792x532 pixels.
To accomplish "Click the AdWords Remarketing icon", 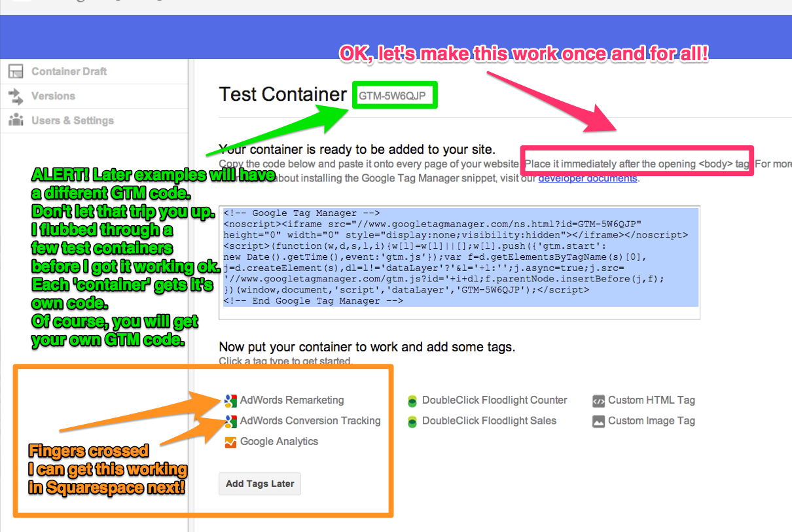I will [x=230, y=400].
